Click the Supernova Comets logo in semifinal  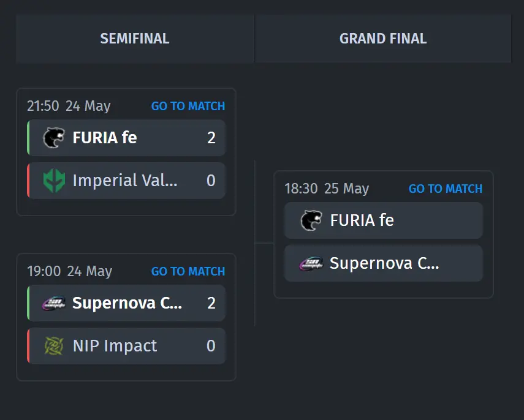coord(53,303)
